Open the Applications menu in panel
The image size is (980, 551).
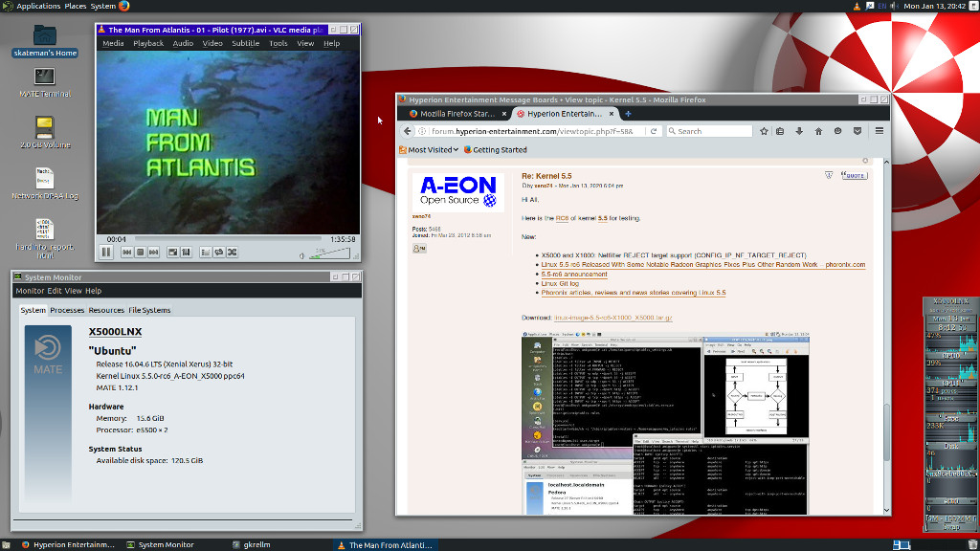point(38,6)
